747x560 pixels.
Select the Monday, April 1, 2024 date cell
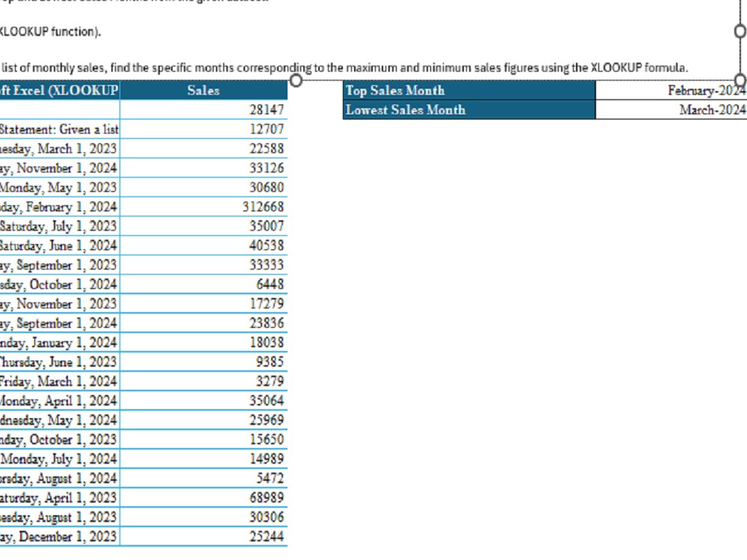coord(60,401)
